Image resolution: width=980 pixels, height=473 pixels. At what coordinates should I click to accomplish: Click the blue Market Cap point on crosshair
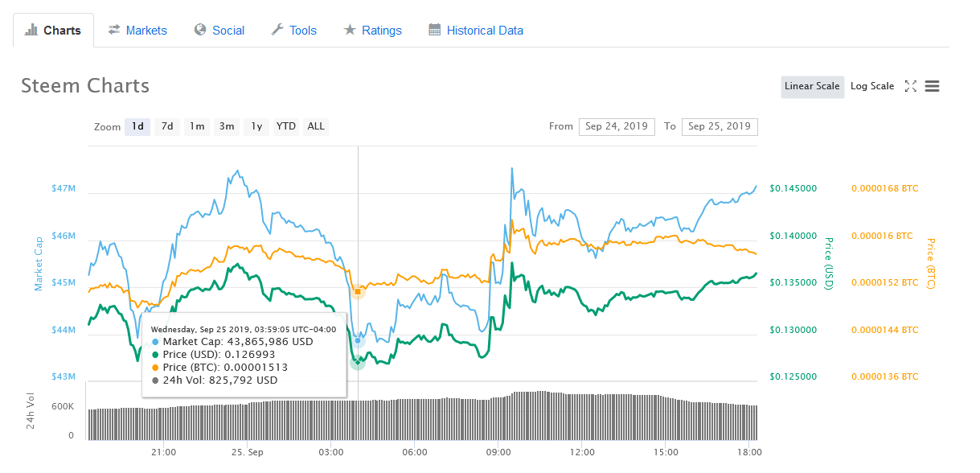coord(358,340)
